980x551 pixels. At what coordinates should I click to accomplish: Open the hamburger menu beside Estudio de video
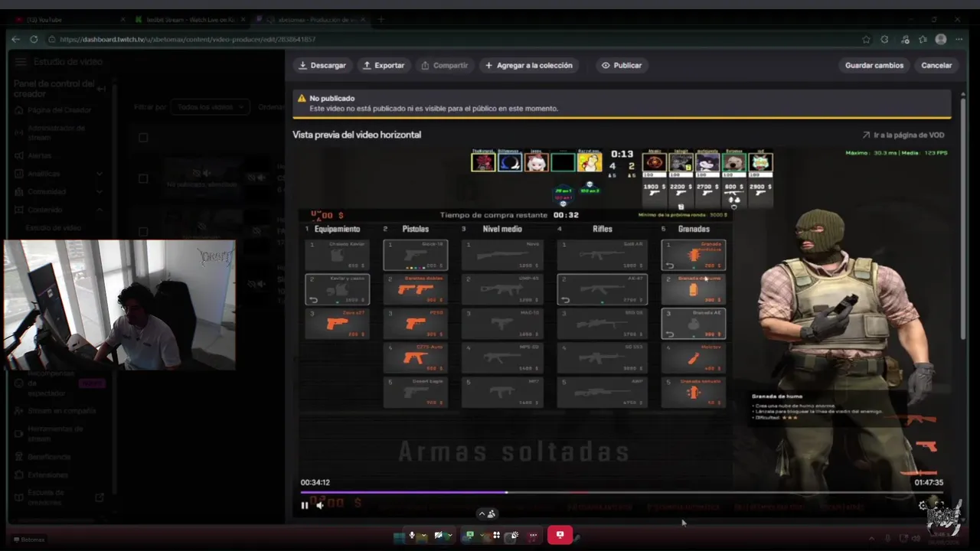click(21, 62)
